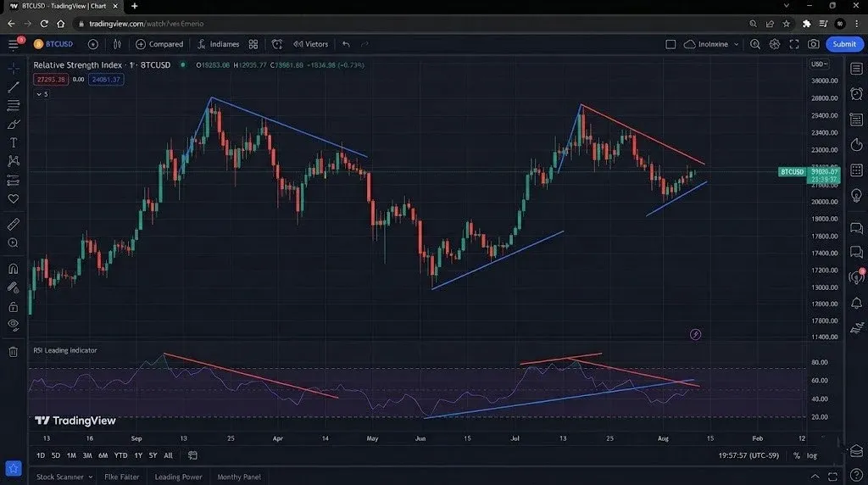Toggle lock all drawing tools
This screenshot has width=868, height=485.
pos(14,306)
